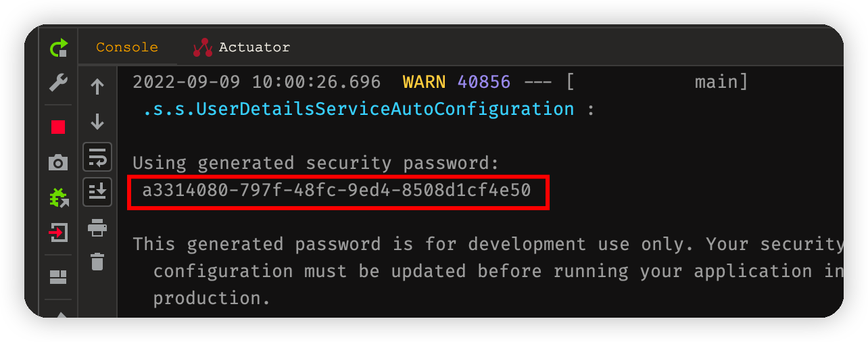Click the Layout panels icon
The image size is (868, 342).
pyautogui.click(x=59, y=277)
